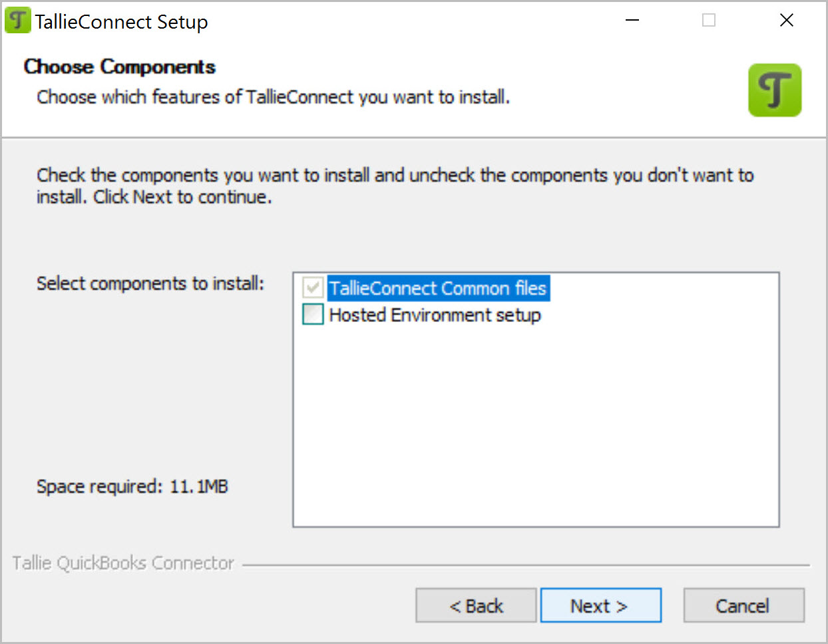828x644 pixels.
Task: Go to the next setup step
Action: click(x=600, y=605)
